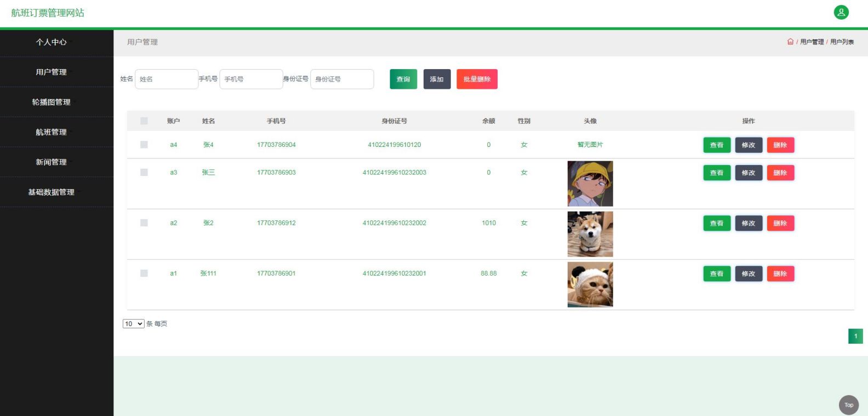Image resolution: width=868 pixels, height=416 pixels.
Task: Select the name 张111
Action: (208, 273)
